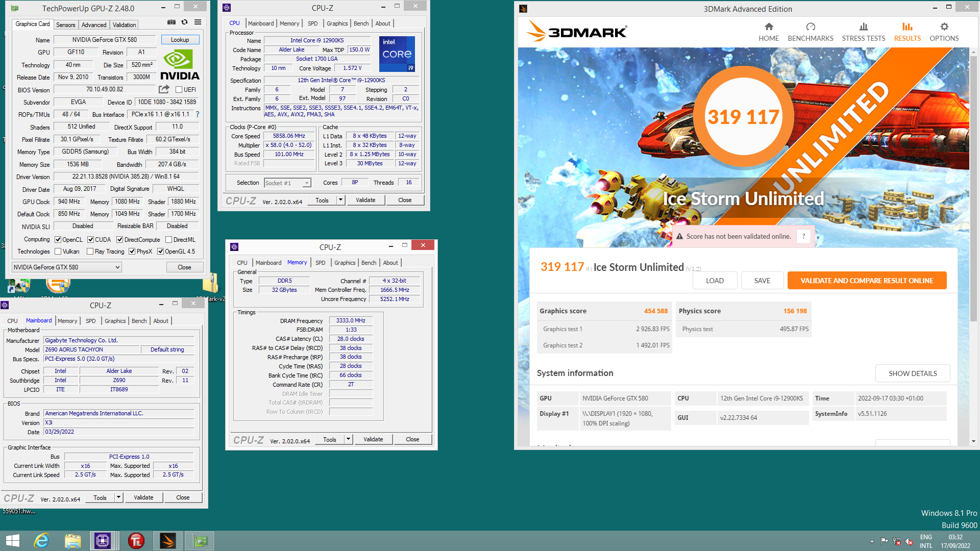Click the Intel Core i9 logo
The width and height of the screenshot is (980, 551).
point(397,54)
